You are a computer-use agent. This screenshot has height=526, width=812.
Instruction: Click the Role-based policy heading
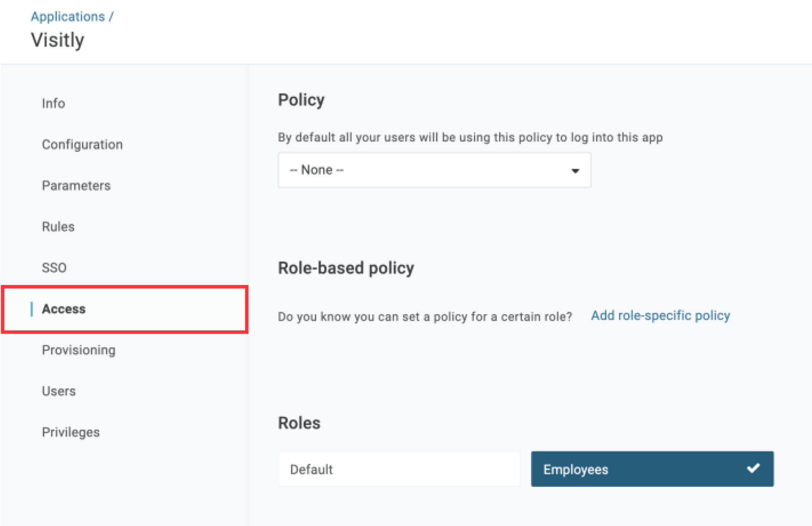tap(346, 268)
